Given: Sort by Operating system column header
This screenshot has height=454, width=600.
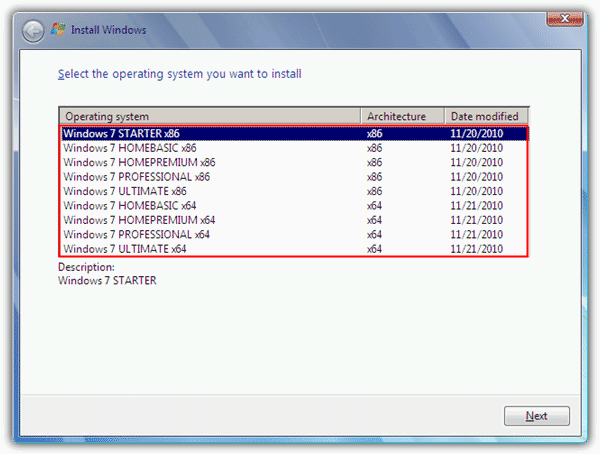Looking at the screenshot, I should point(210,116).
